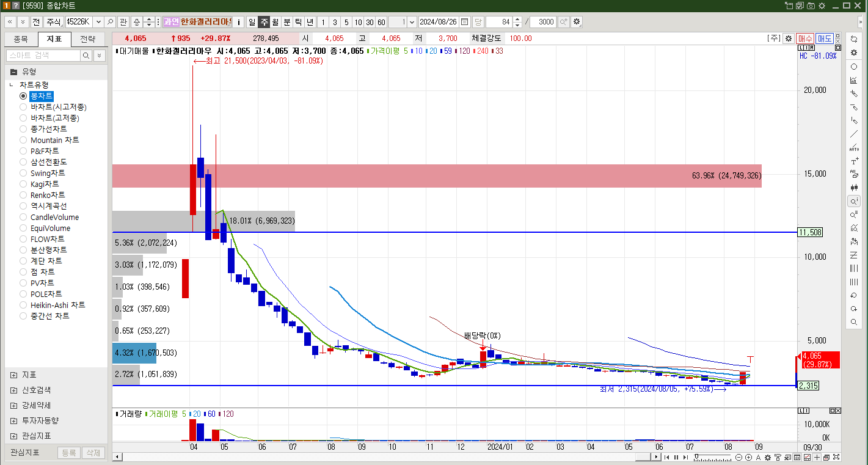Click the 등록 button

pos(69,453)
